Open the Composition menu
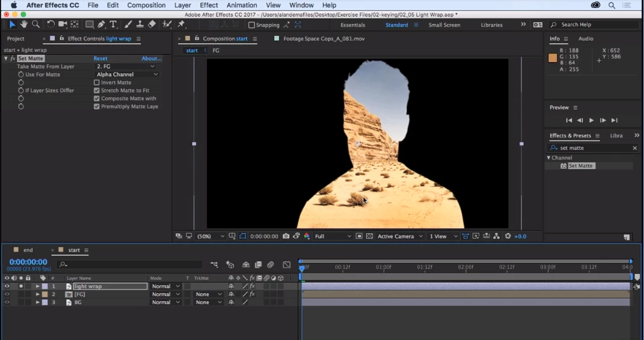Viewport: 644px width, 340px height. [146, 6]
